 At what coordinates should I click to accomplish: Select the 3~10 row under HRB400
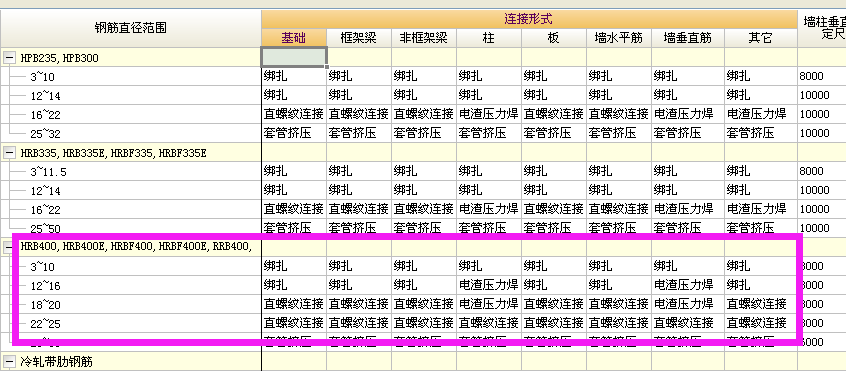[131, 266]
